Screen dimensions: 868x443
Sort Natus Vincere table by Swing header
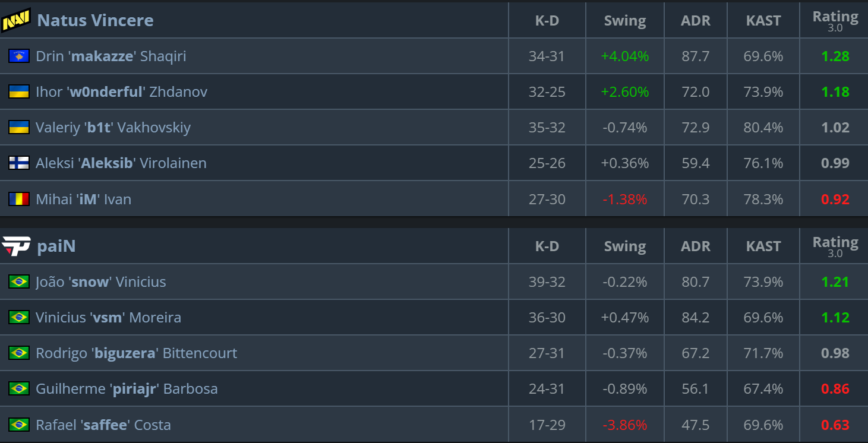625,20
